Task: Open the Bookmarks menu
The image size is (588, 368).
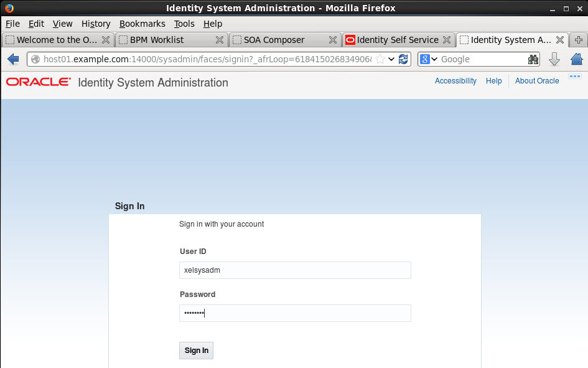Action: (x=142, y=24)
